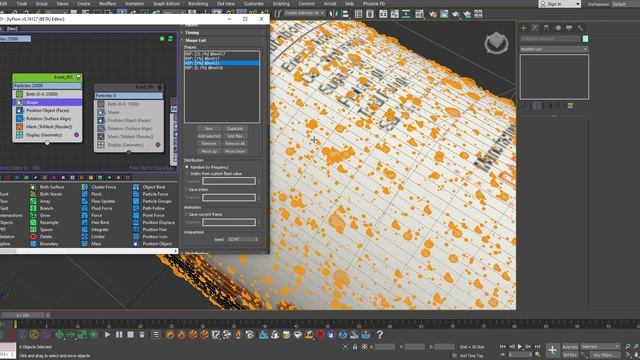Viewport: 640px width, 360px height.
Task: Open the Create Selection Set dropdown
Action: tap(304, 13)
